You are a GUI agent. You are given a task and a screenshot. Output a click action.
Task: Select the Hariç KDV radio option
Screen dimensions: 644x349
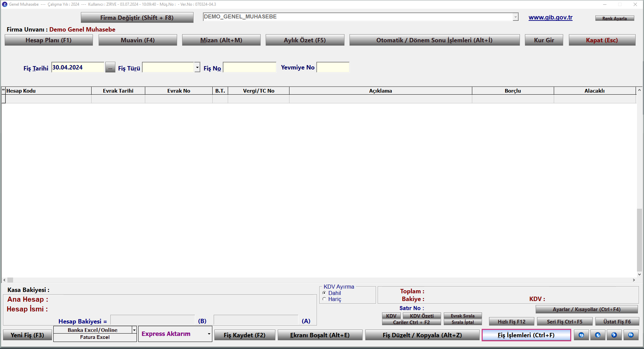[324, 299]
